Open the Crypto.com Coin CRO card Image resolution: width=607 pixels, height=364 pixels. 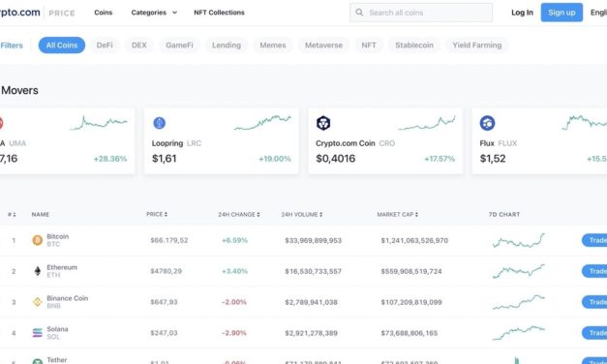385,141
